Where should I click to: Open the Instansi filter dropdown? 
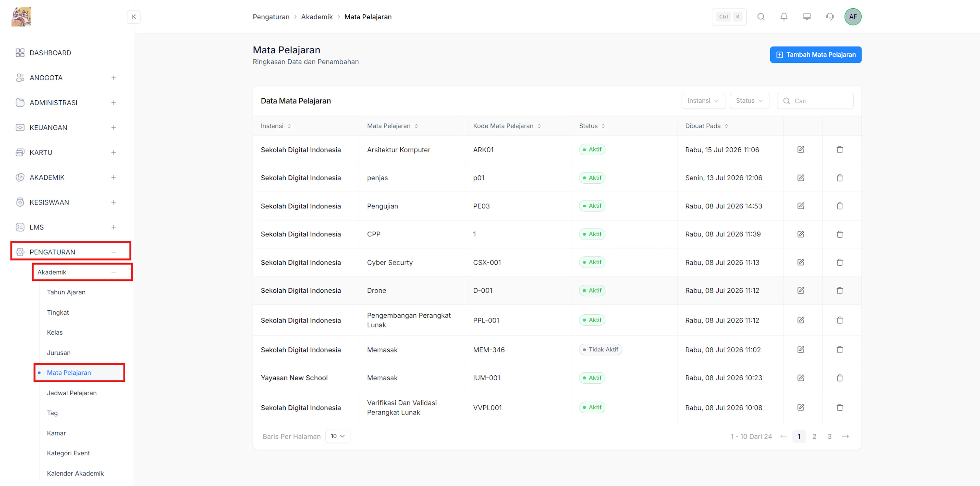click(x=703, y=101)
